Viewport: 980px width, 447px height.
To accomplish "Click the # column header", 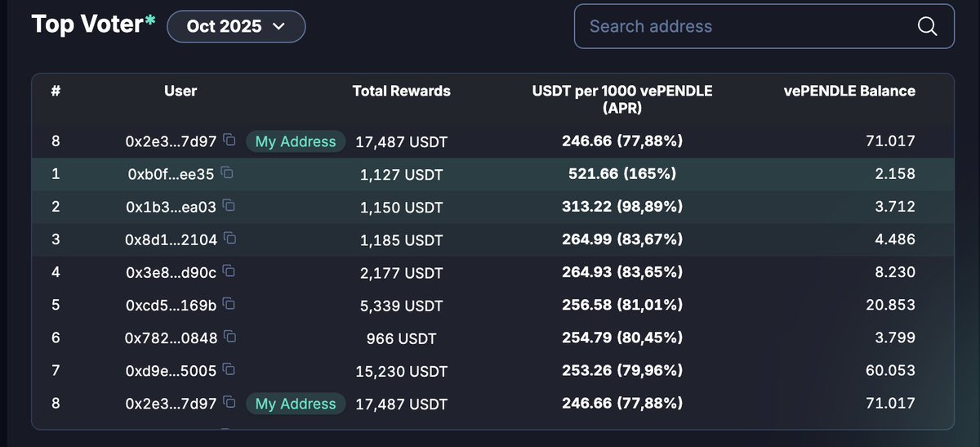I will (x=56, y=92).
